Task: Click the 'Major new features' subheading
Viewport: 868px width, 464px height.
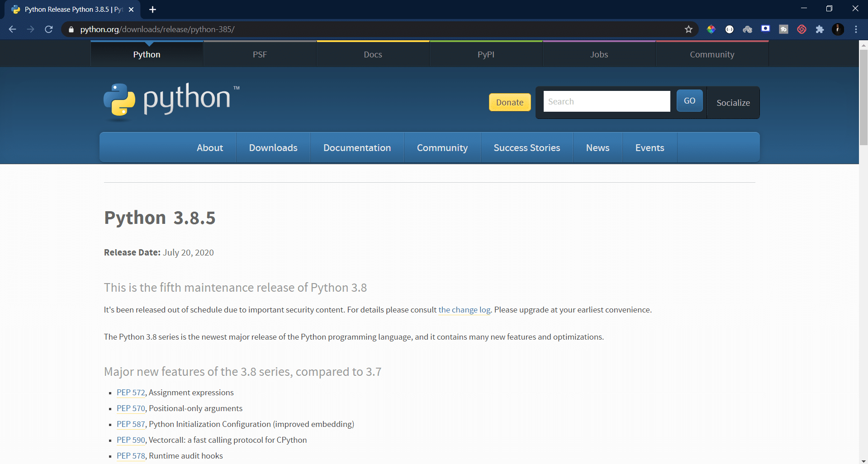Action: tap(242, 372)
